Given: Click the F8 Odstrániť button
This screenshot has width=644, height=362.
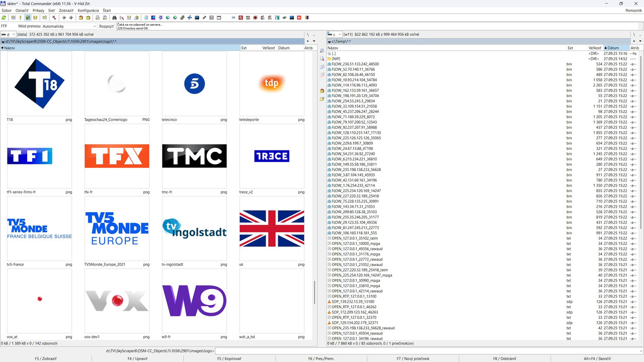Looking at the screenshot, I should click(505, 358).
